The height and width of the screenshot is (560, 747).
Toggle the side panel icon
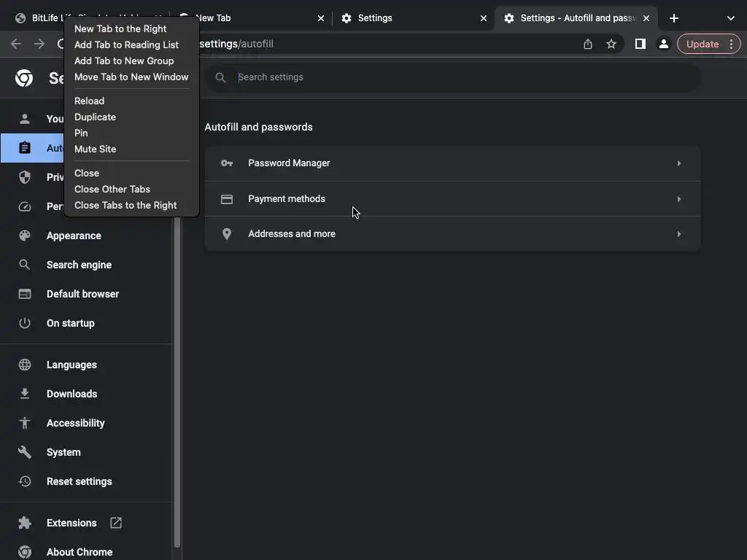tap(640, 44)
